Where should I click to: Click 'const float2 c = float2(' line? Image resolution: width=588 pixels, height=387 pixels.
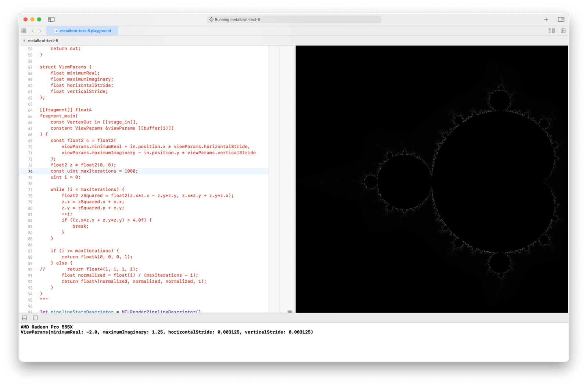coord(83,140)
